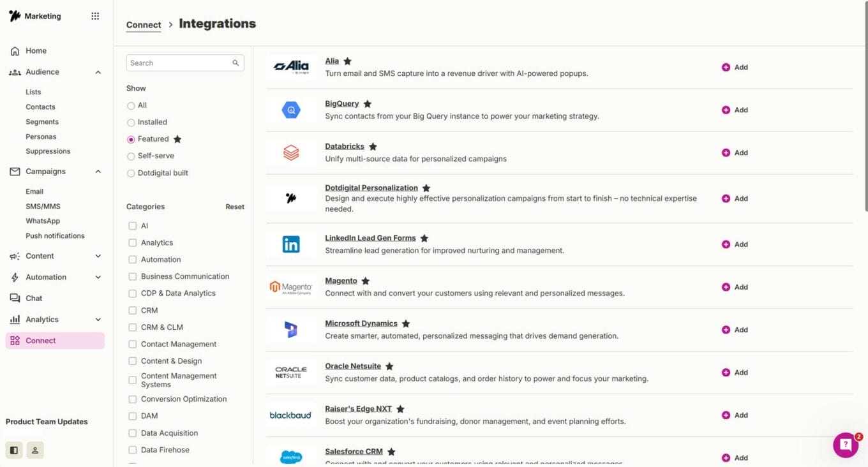Check the Analytics category checkbox
The width and height of the screenshot is (868, 467).
(x=133, y=243)
